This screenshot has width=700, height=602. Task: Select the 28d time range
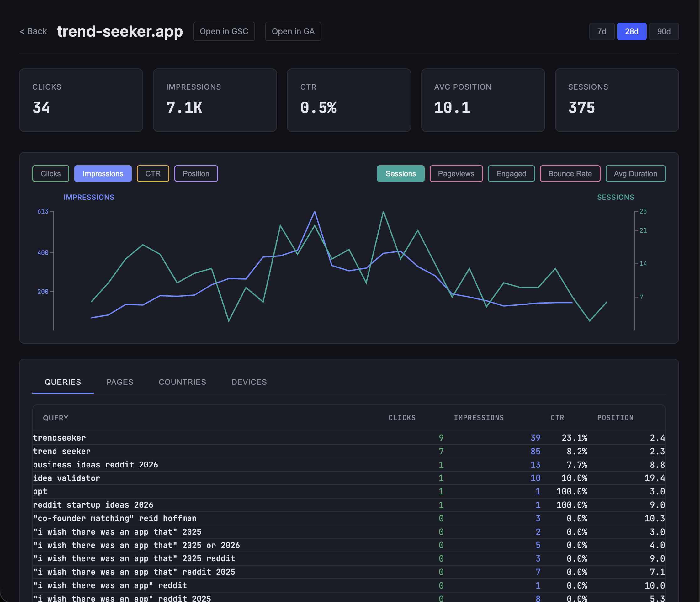(631, 31)
